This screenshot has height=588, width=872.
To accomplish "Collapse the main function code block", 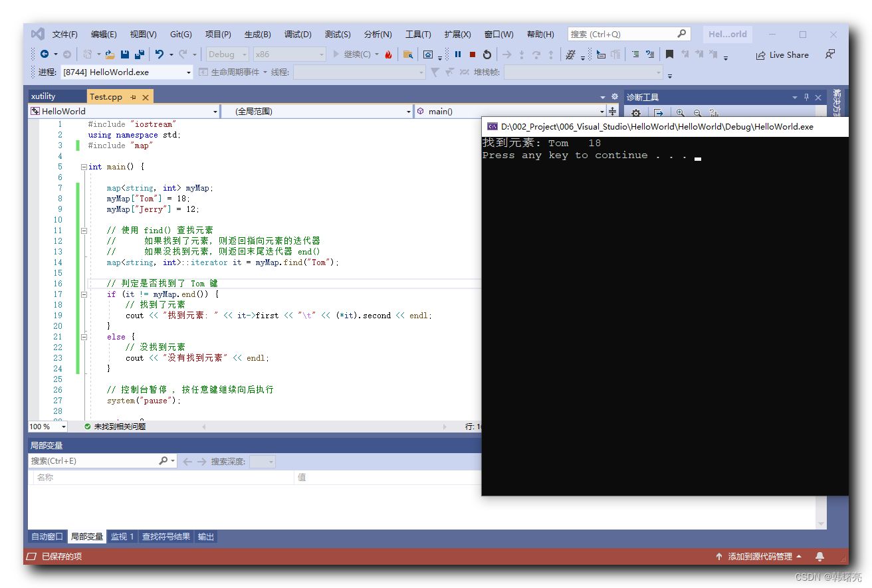I will pos(84,167).
